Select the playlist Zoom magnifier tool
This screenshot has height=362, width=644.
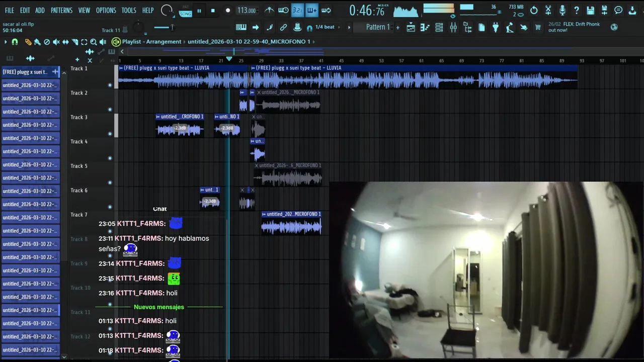(x=94, y=42)
